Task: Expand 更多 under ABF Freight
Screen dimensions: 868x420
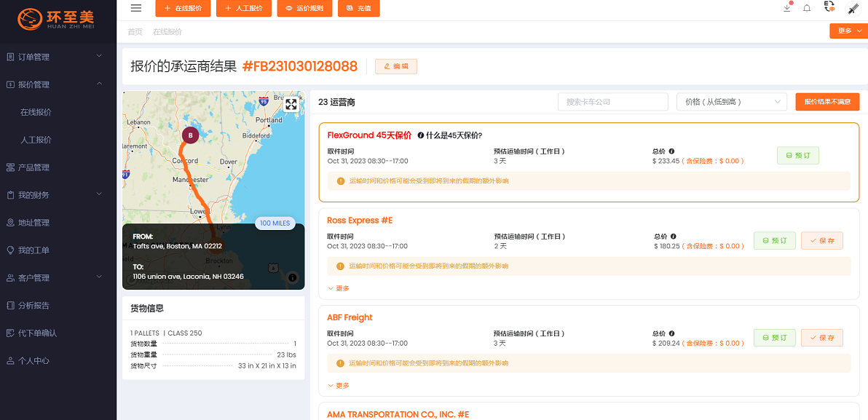Action: coord(339,386)
